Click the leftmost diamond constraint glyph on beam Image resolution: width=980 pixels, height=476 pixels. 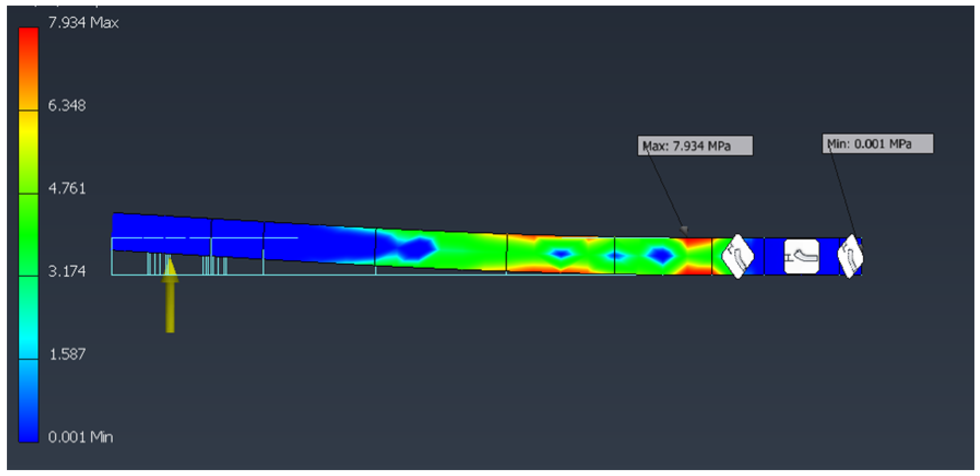click(737, 256)
